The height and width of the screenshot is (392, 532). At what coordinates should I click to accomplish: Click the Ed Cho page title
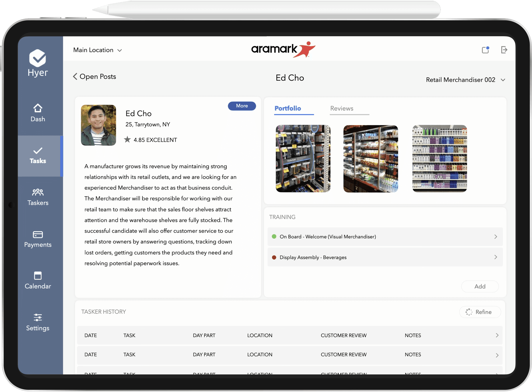[290, 78]
